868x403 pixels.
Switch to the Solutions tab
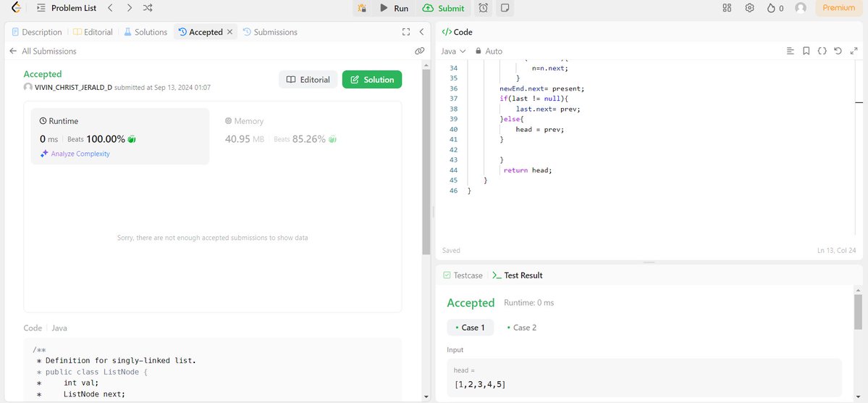145,32
